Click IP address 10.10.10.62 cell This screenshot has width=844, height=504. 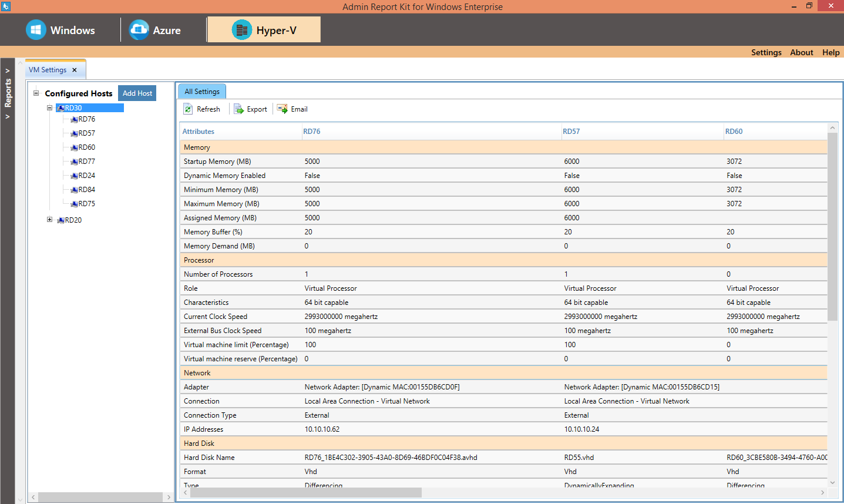322,429
